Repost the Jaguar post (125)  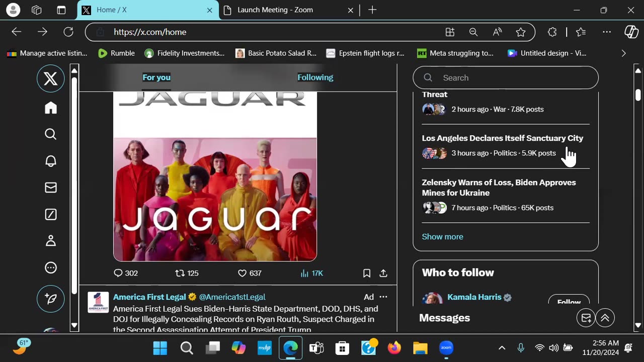pos(187,273)
